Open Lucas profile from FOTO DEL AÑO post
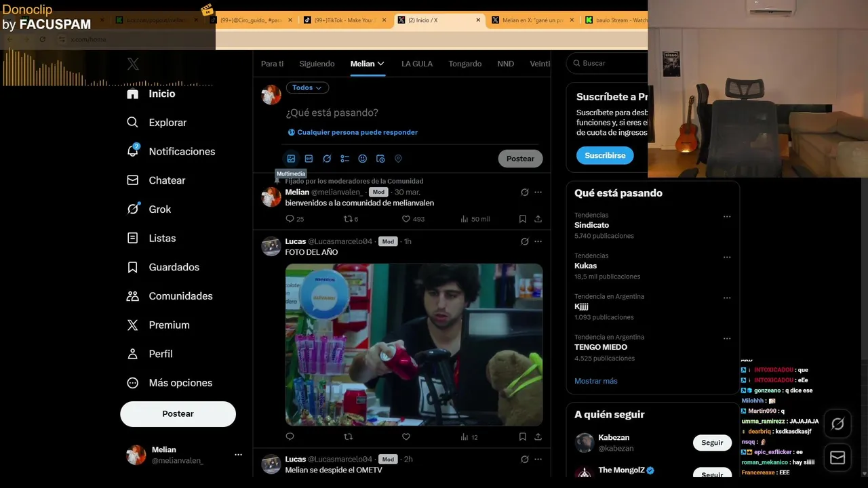The image size is (868, 488). click(x=296, y=241)
